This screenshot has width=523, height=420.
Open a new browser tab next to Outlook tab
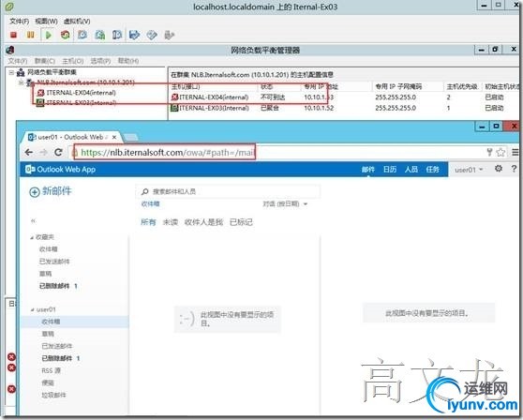pos(131,137)
